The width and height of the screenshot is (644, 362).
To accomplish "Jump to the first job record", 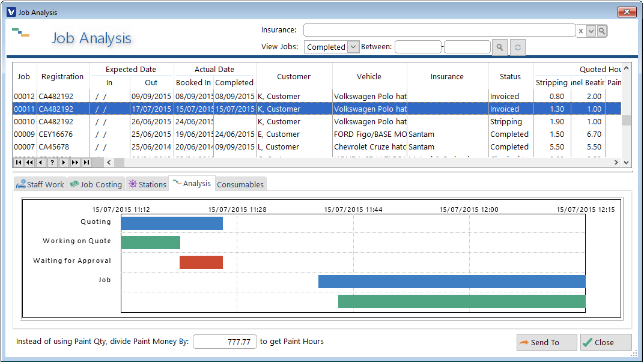I will [x=18, y=162].
